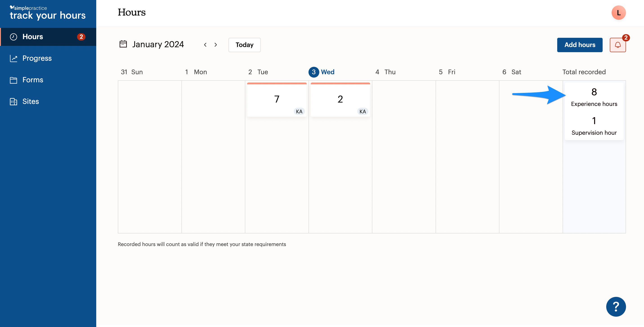Open the user avatar L menu
Screen dimensions: 644x327
[619, 13]
